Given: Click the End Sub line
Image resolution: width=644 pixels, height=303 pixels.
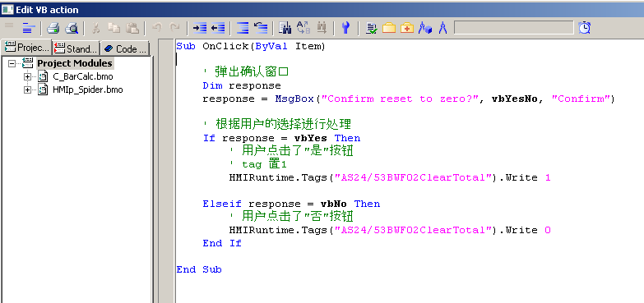Looking at the screenshot, I should [199, 269].
